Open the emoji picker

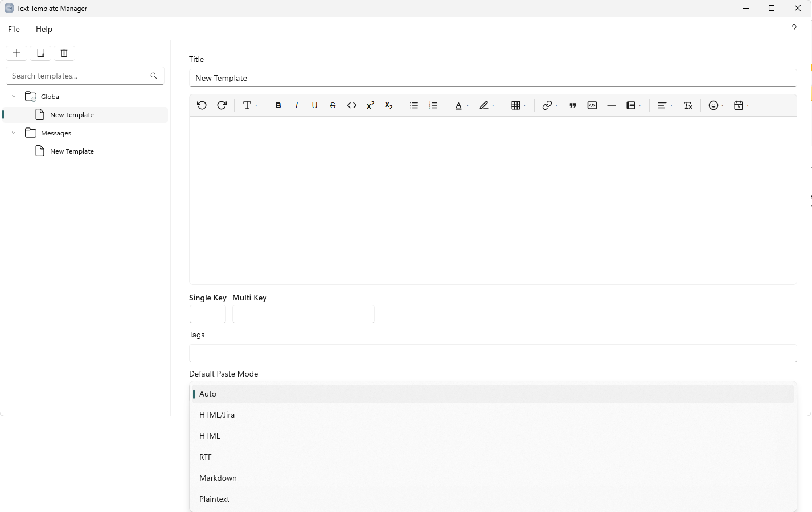coord(716,105)
